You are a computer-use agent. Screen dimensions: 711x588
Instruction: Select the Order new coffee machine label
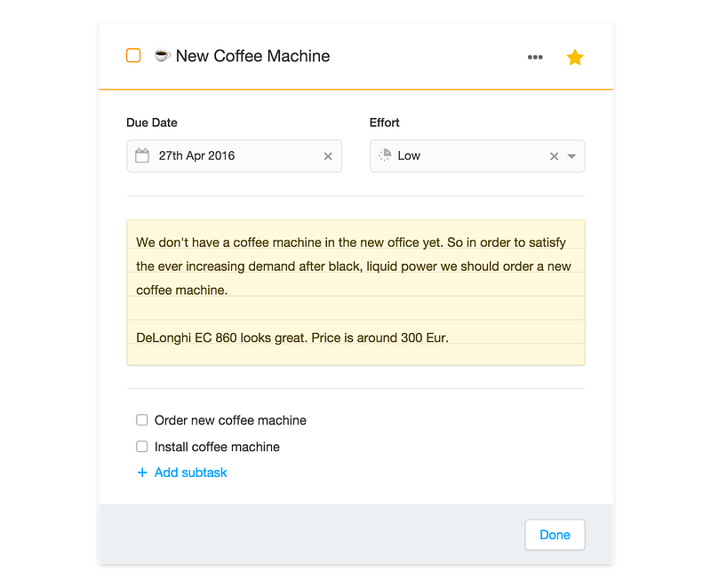point(230,420)
